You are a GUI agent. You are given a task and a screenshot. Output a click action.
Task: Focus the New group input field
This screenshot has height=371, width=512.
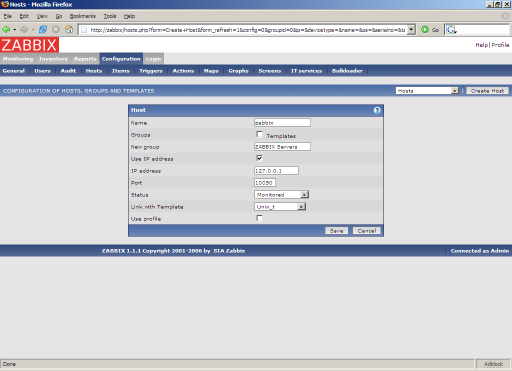pyautogui.click(x=282, y=147)
